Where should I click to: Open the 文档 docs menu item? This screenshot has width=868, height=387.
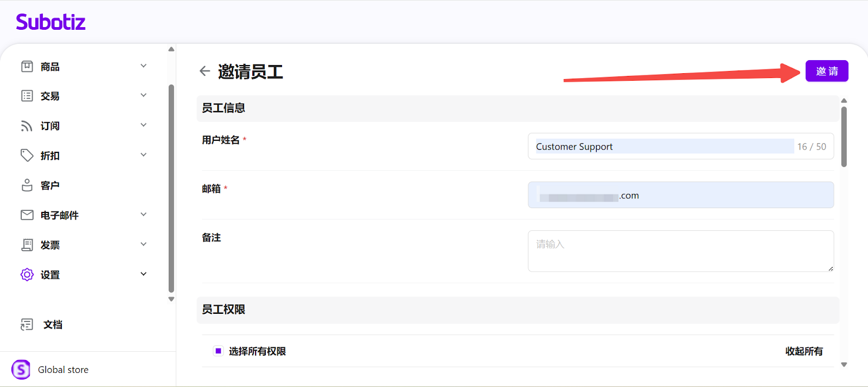pos(53,325)
